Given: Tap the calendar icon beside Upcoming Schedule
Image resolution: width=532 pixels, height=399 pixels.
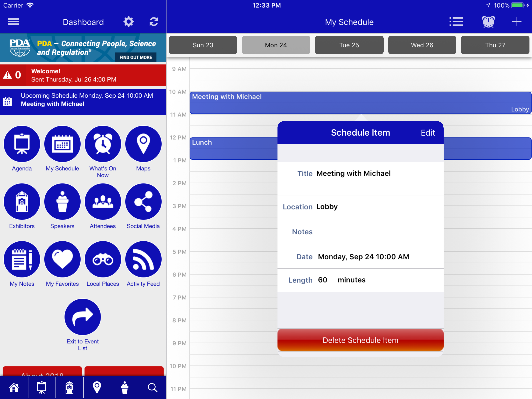Looking at the screenshot, I should tap(7, 101).
